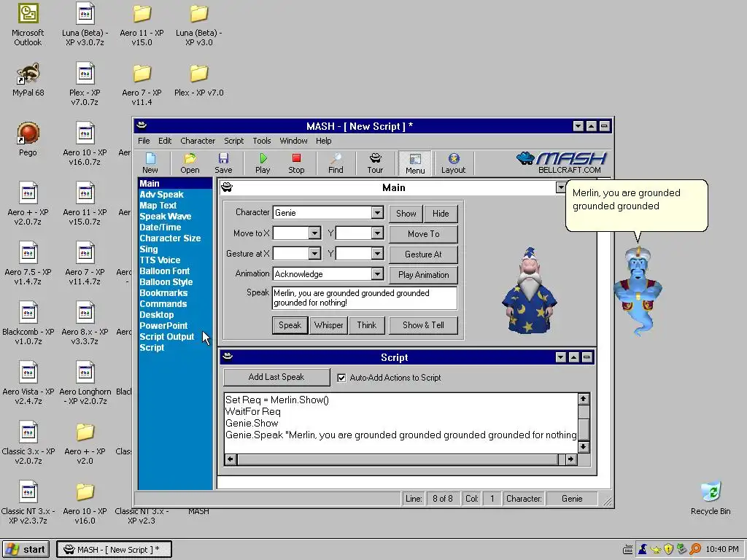This screenshot has width=747, height=560.
Task: Expand the Animation dropdown showing Acknowledge
Action: 377,274
